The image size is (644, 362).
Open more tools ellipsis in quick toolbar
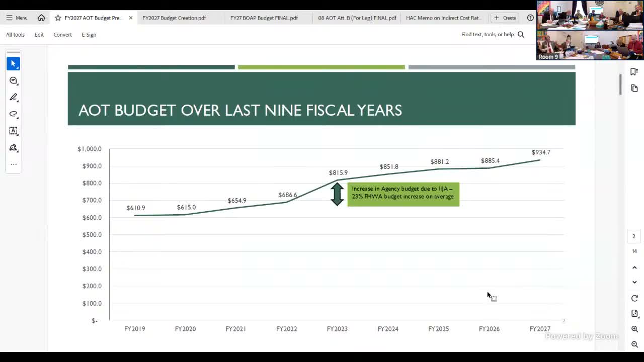14,164
